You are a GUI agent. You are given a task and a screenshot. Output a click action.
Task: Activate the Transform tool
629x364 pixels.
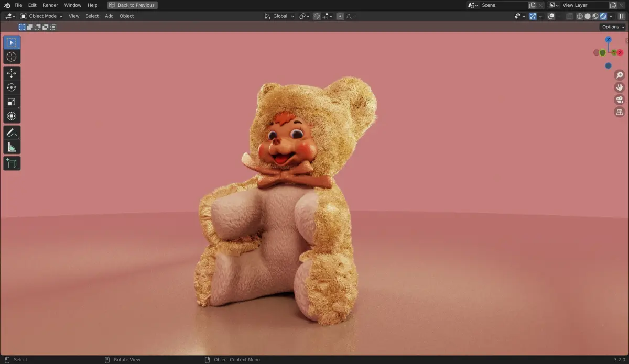[x=12, y=116]
